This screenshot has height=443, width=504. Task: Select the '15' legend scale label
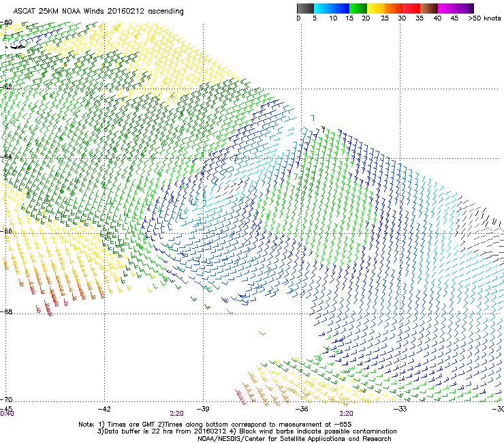[x=349, y=18]
